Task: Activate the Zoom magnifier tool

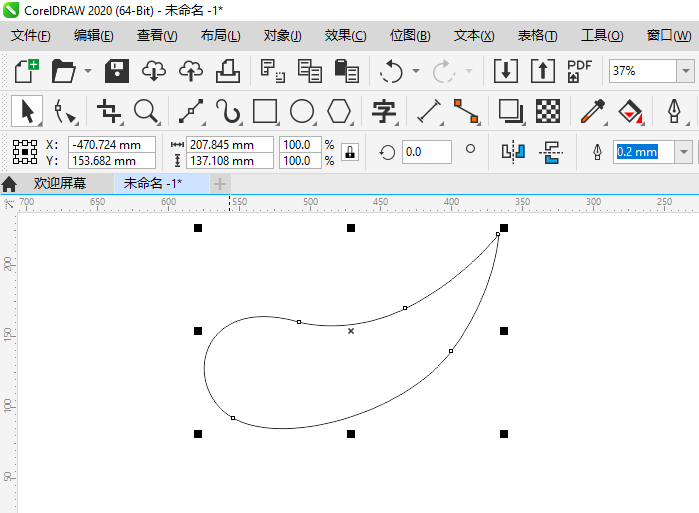Action: tap(146, 110)
